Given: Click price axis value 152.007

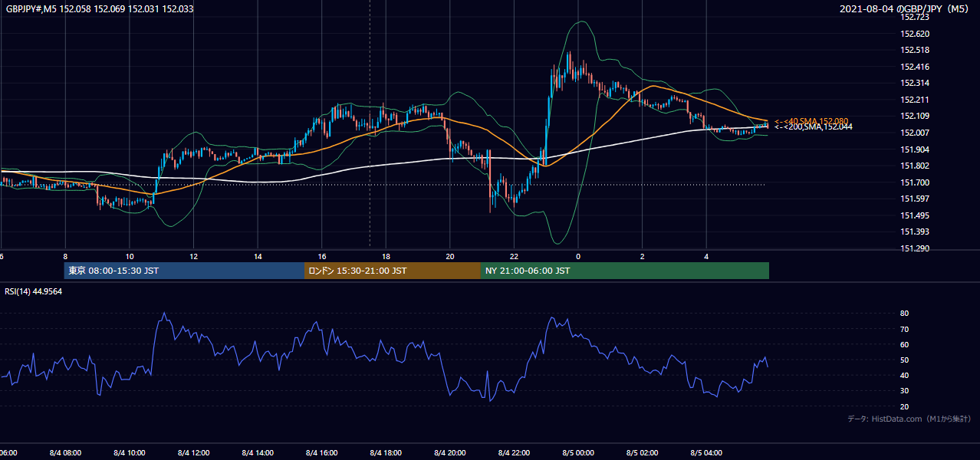Looking at the screenshot, I should pyautogui.click(x=916, y=133).
